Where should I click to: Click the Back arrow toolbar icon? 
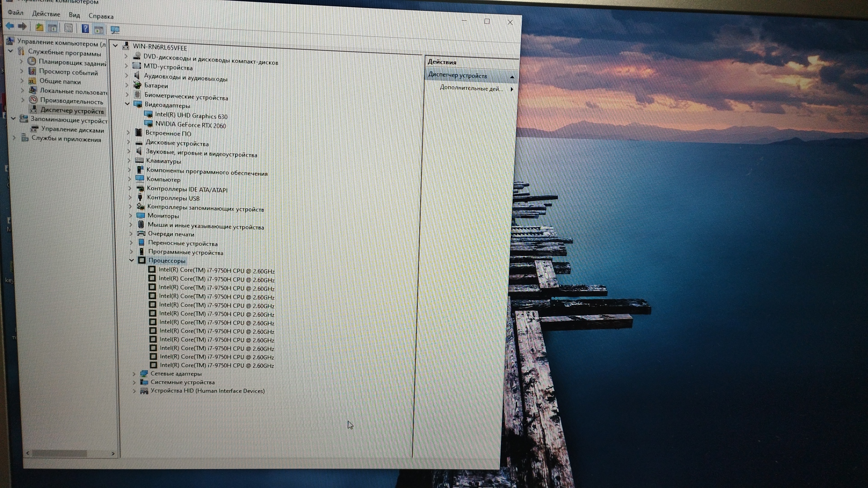point(10,26)
